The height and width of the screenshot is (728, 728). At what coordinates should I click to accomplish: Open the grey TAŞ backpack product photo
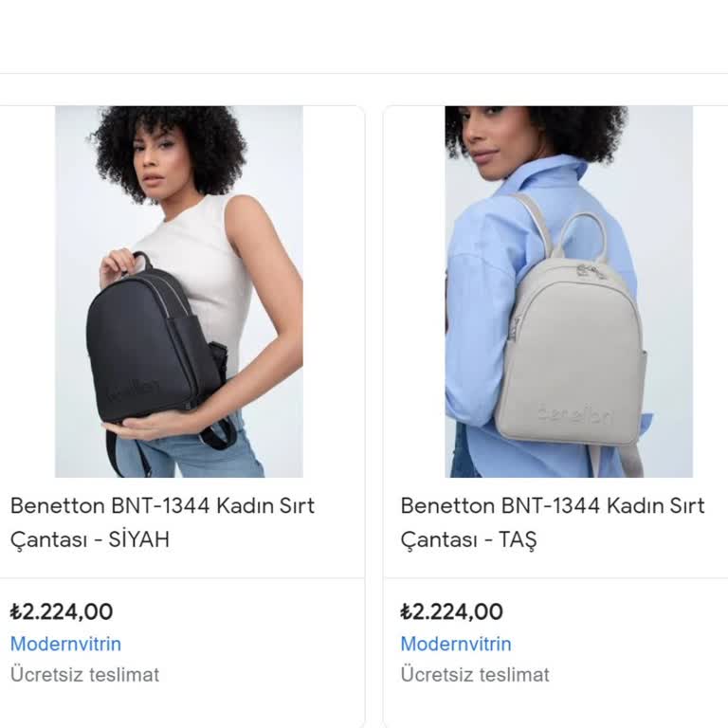click(569, 291)
